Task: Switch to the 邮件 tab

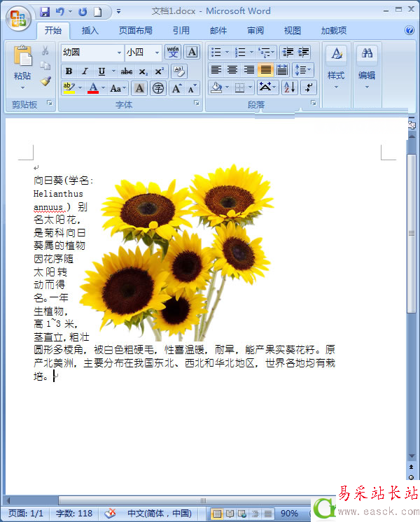Action: (x=218, y=31)
